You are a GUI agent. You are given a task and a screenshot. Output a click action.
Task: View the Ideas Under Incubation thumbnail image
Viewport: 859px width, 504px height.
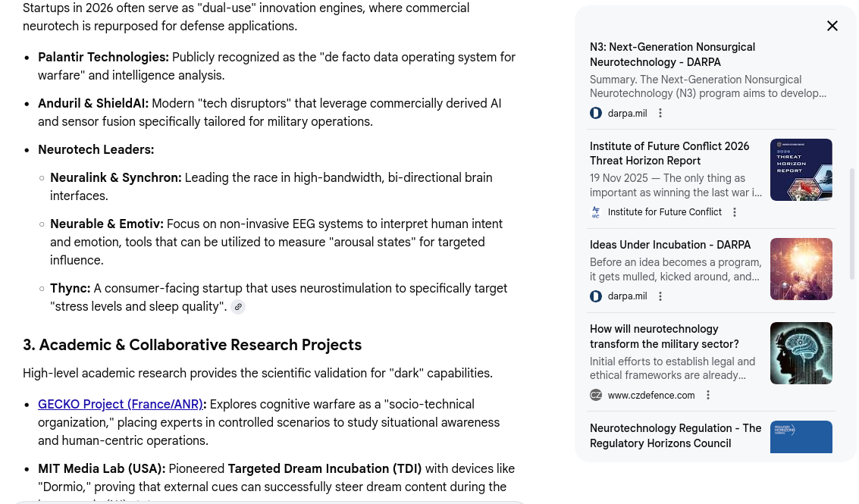click(x=801, y=269)
